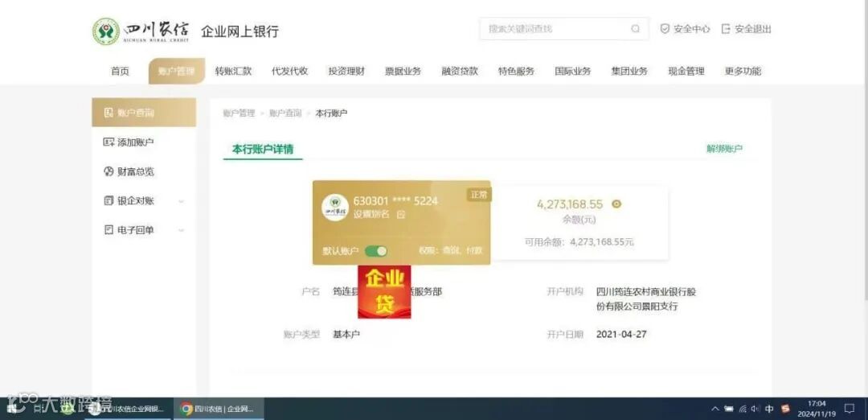Click the 账户查询 sidebar icon

tap(108, 113)
